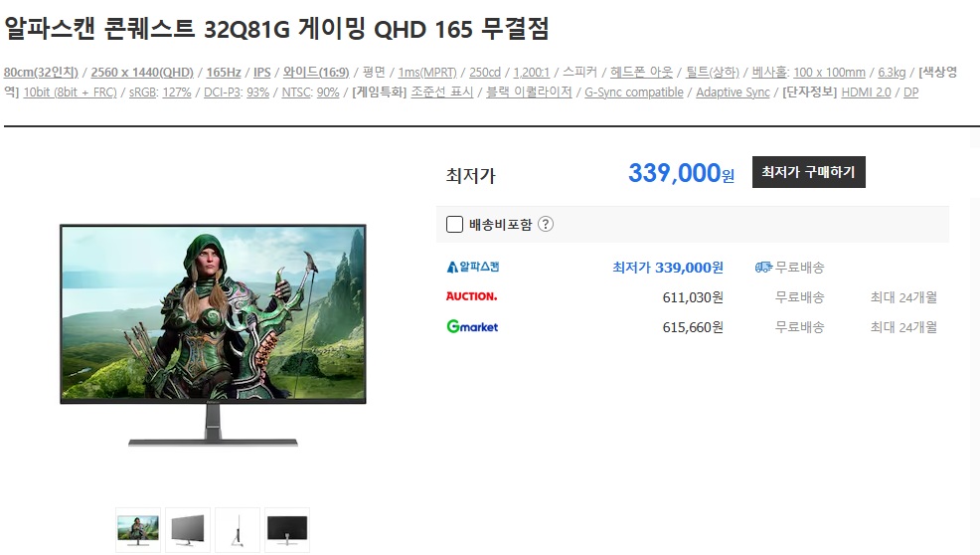Click the 알파스캔 seller logo

pos(472,268)
